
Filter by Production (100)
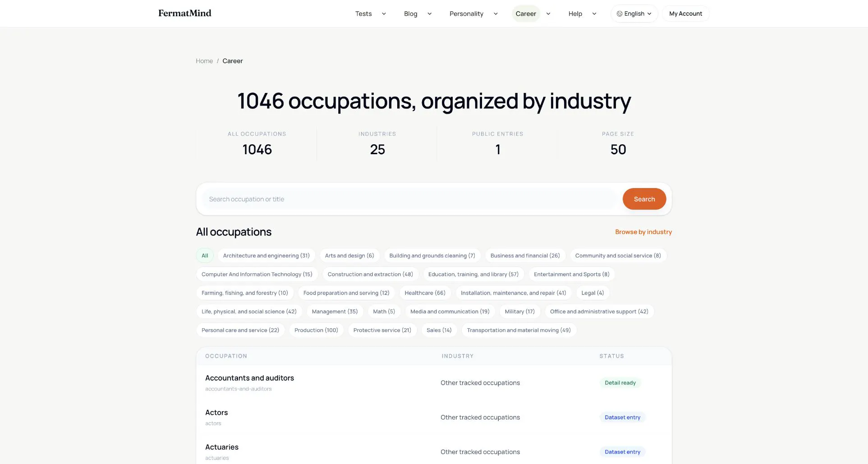316,330
